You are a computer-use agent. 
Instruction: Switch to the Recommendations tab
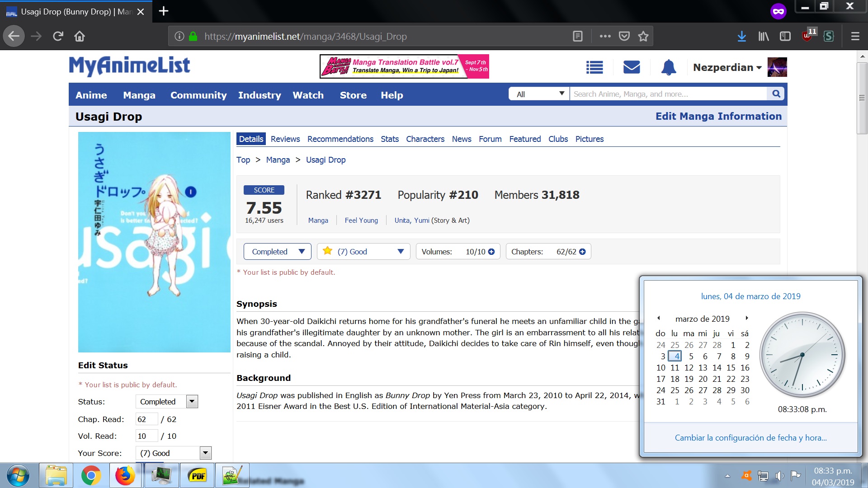coord(340,139)
